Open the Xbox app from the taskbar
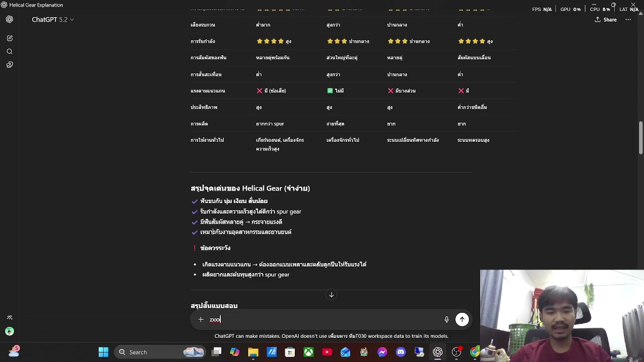The width and height of the screenshot is (644, 362). point(308,352)
